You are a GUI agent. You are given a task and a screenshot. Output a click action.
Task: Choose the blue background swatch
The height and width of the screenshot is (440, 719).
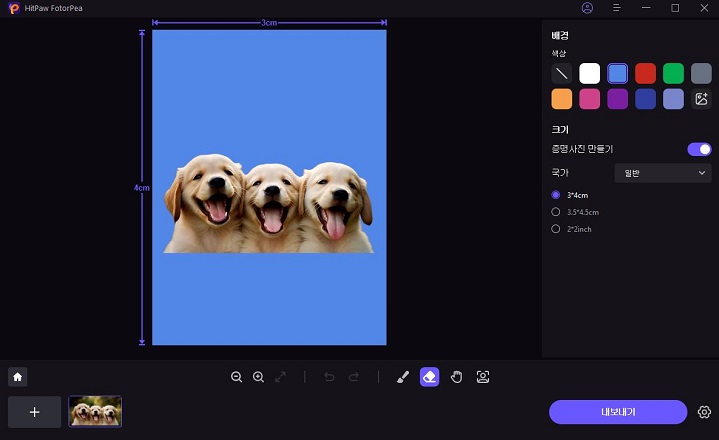pyautogui.click(x=618, y=73)
